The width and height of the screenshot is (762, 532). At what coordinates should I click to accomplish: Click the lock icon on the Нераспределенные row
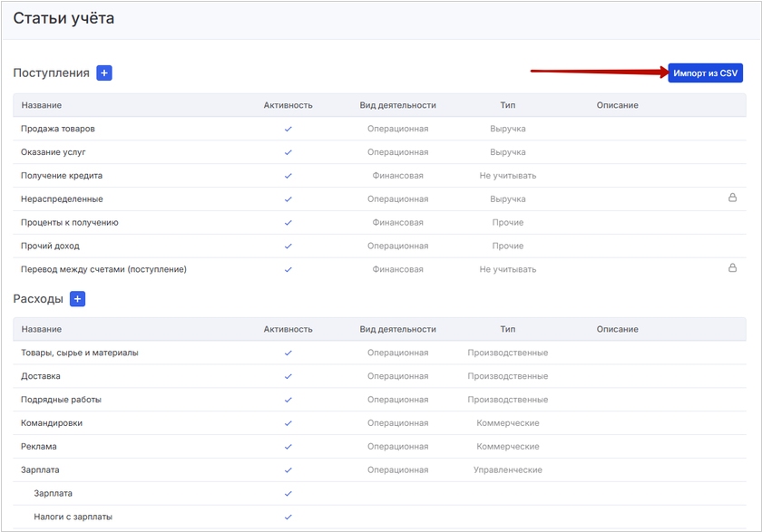click(x=732, y=198)
